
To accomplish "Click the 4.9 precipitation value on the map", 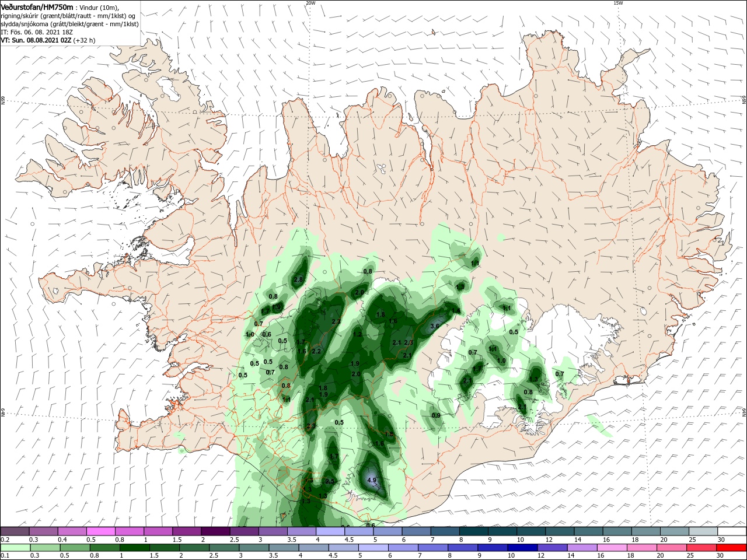I will point(372,481).
